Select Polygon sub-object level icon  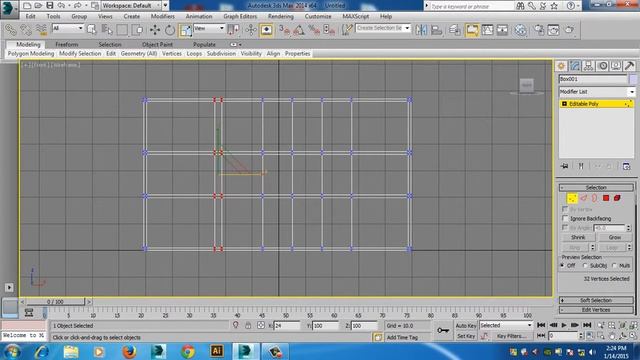[x=606, y=198]
